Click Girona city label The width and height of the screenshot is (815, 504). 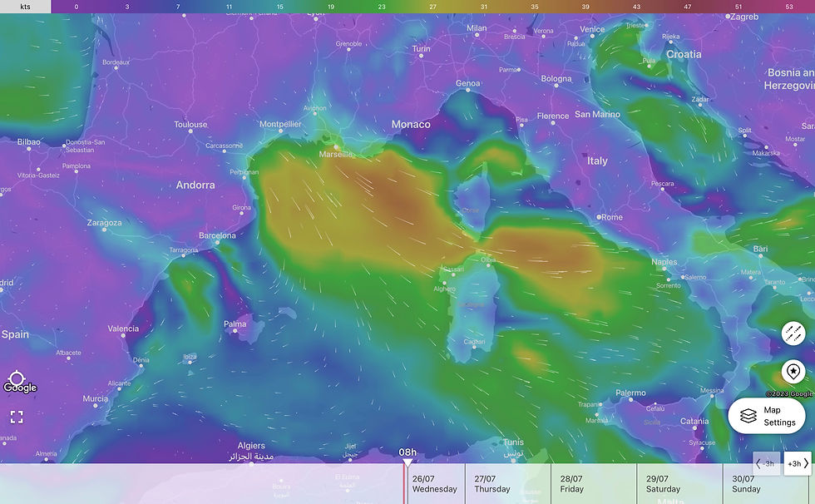tap(241, 207)
